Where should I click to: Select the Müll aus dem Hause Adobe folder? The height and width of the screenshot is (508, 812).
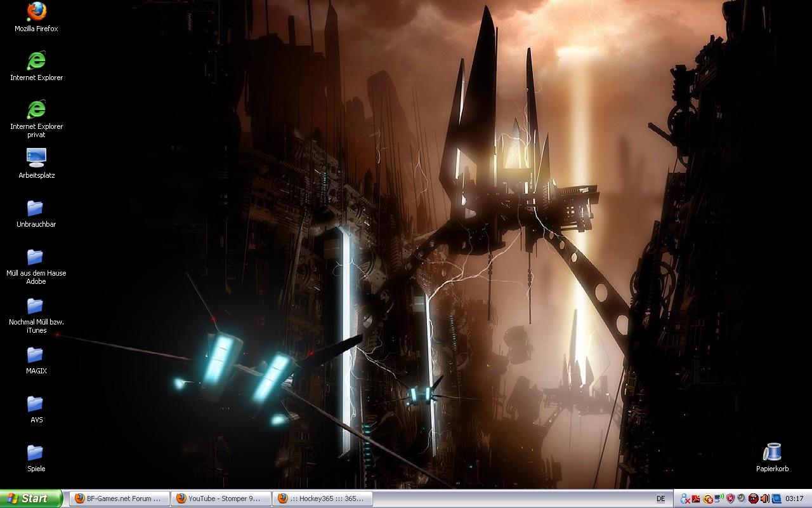tap(36, 266)
